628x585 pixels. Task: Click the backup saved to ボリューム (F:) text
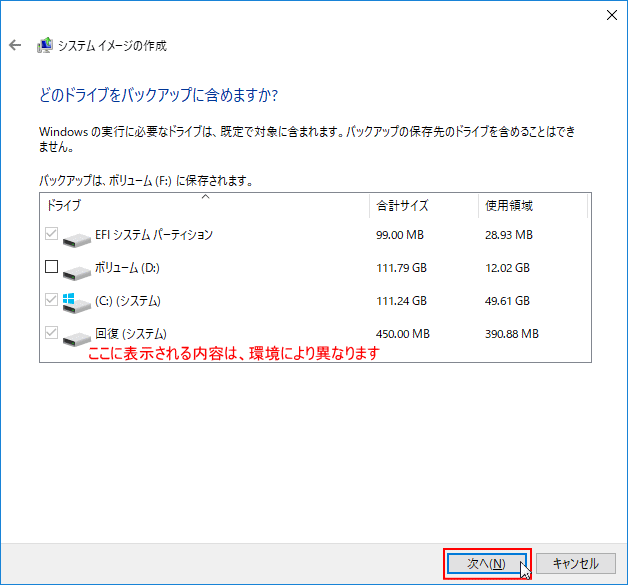[x=146, y=181]
